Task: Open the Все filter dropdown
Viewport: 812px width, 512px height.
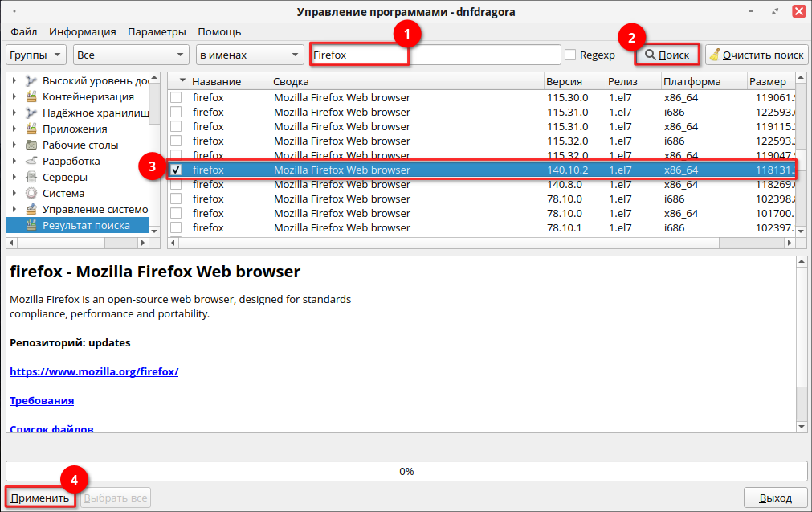Action: [130, 55]
